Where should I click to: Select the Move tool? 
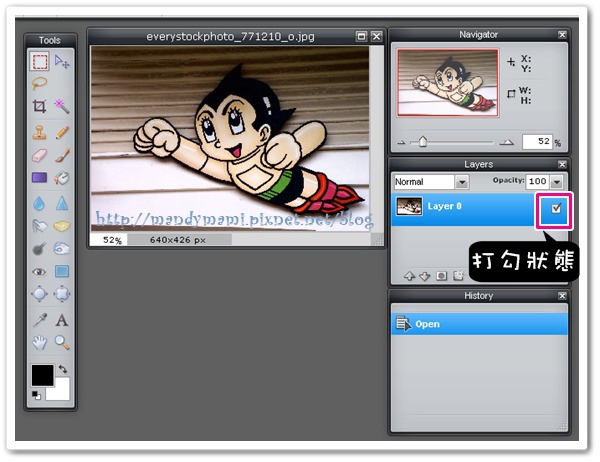pos(62,61)
